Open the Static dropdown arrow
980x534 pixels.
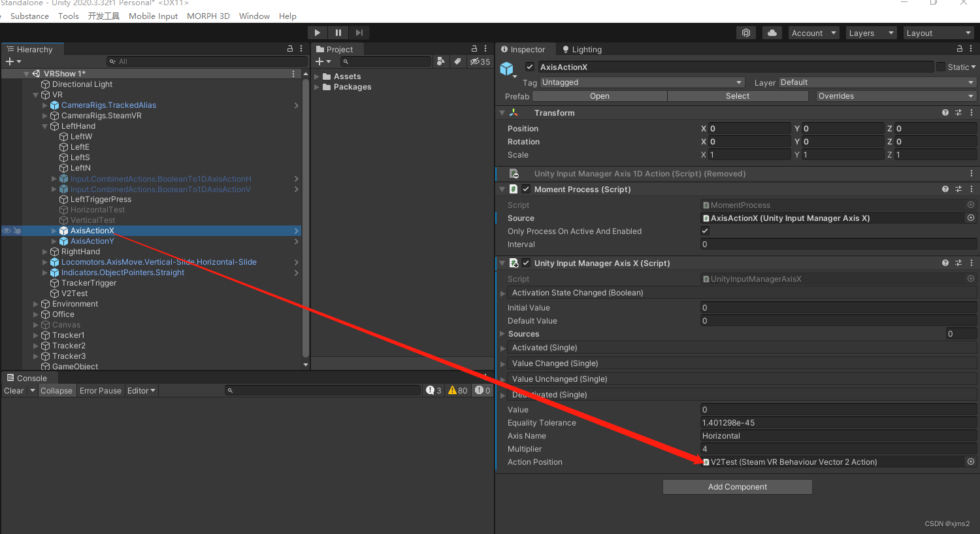pos(973,67)
